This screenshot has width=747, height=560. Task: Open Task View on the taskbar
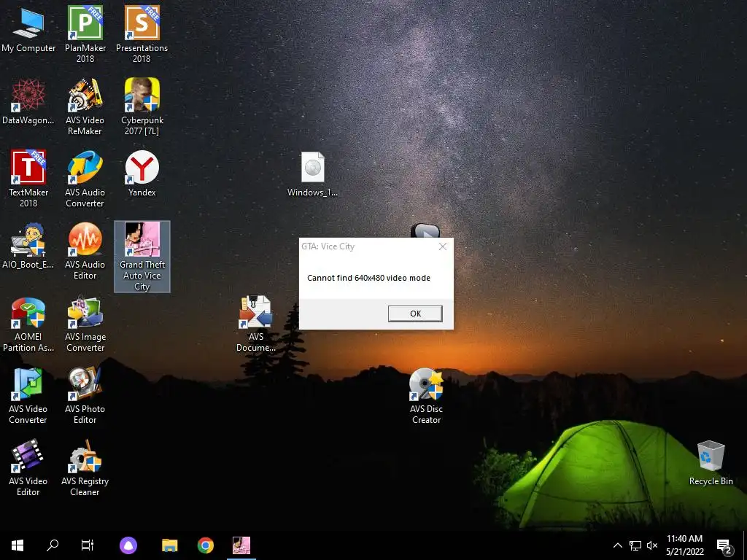pos(88,545)
